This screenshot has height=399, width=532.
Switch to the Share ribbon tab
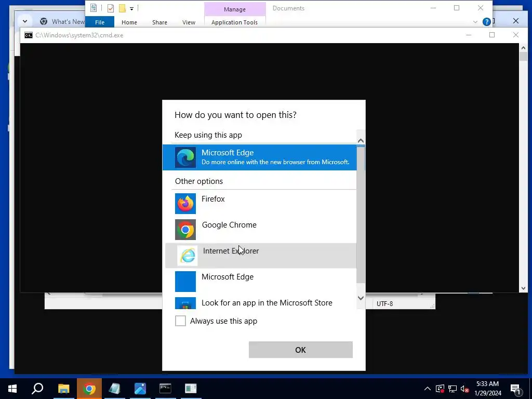(159, 22)
